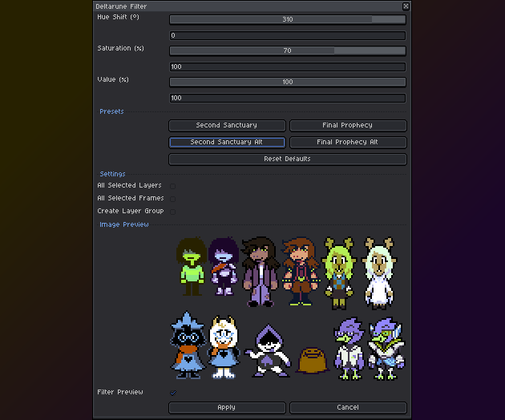Focus the Value number field below its slider

[287, 98]
